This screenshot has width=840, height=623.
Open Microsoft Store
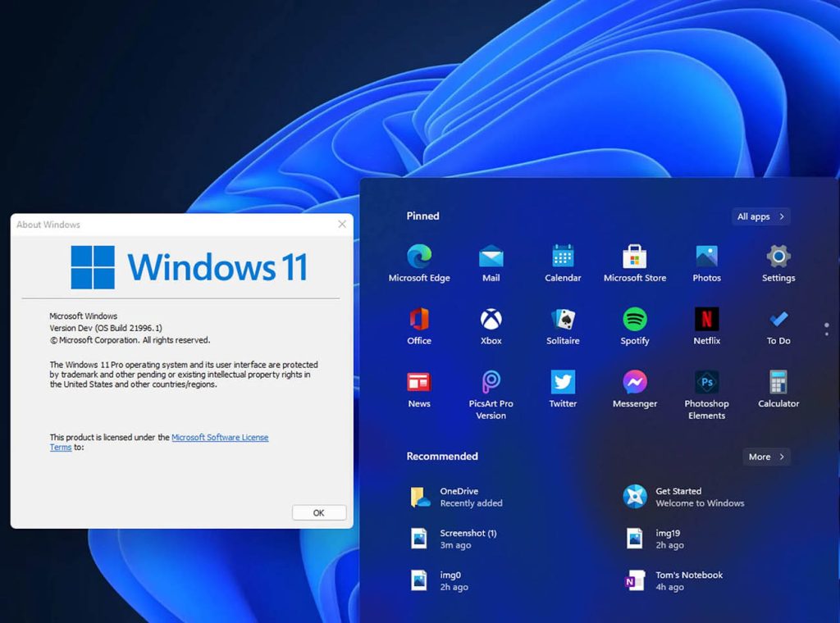coord(635,263)
